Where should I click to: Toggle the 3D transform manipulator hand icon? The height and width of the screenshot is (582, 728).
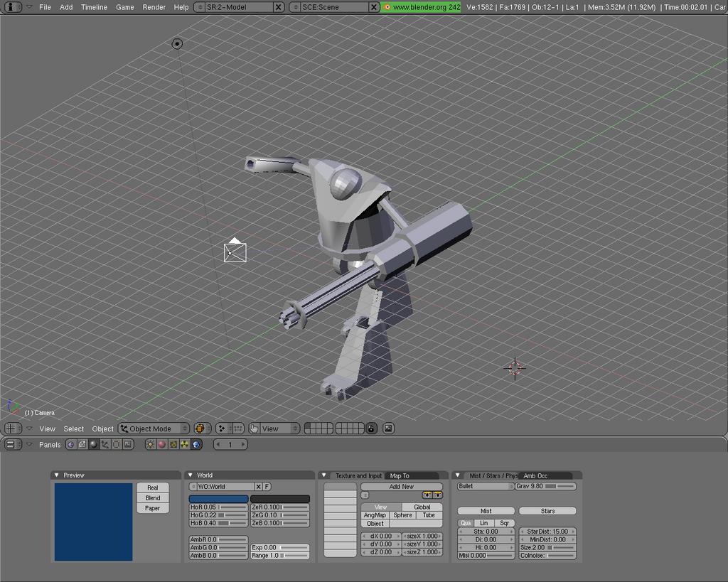[254, 429]
